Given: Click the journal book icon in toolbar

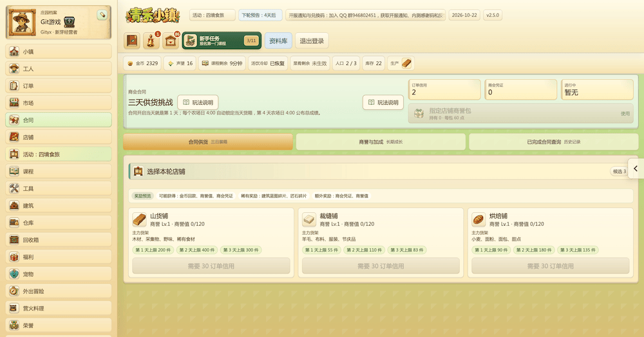Looking at the screenshot, I should (132, 41).
